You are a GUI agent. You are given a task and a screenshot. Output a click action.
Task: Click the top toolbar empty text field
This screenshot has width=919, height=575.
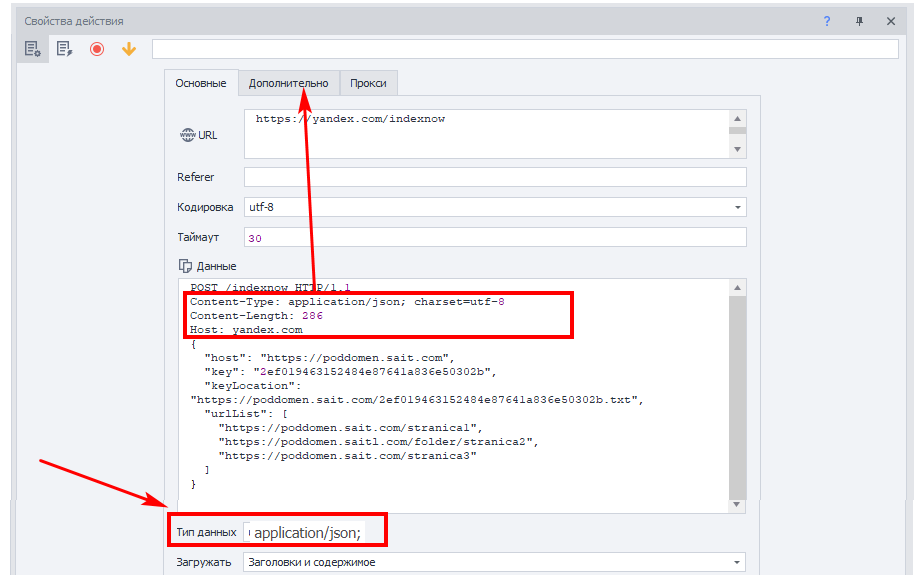(x=525, y=49)
